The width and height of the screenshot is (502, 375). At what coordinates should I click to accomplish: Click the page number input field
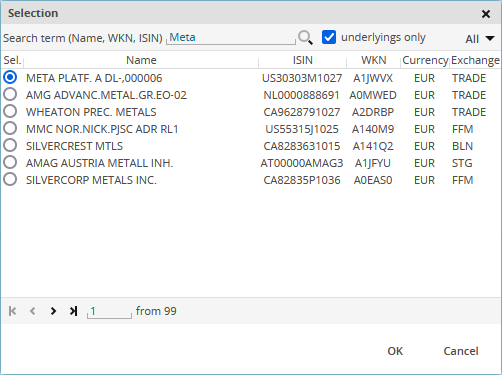tap(109, 311)
